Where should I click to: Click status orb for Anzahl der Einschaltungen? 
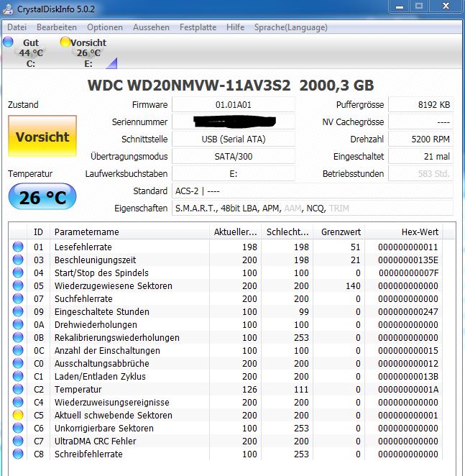pos(18,350)
